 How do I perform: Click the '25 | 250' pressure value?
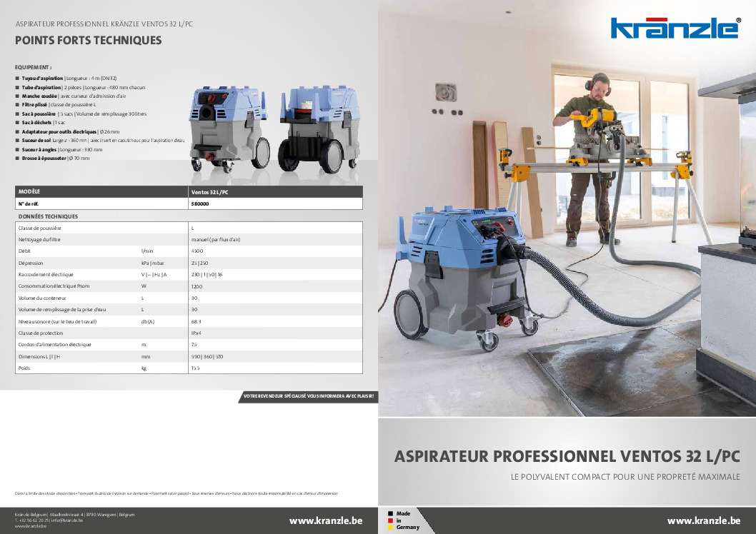point(199,263)
